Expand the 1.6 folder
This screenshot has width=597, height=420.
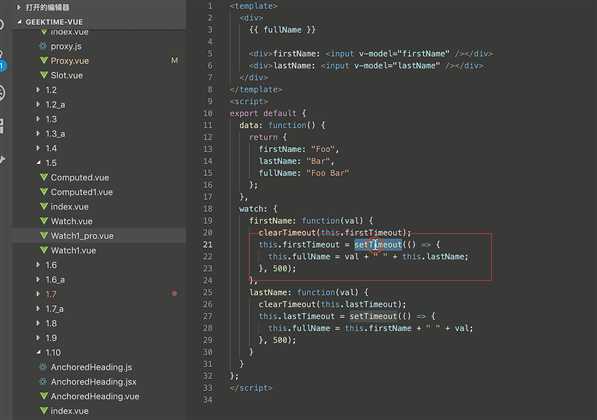(38, 265)
